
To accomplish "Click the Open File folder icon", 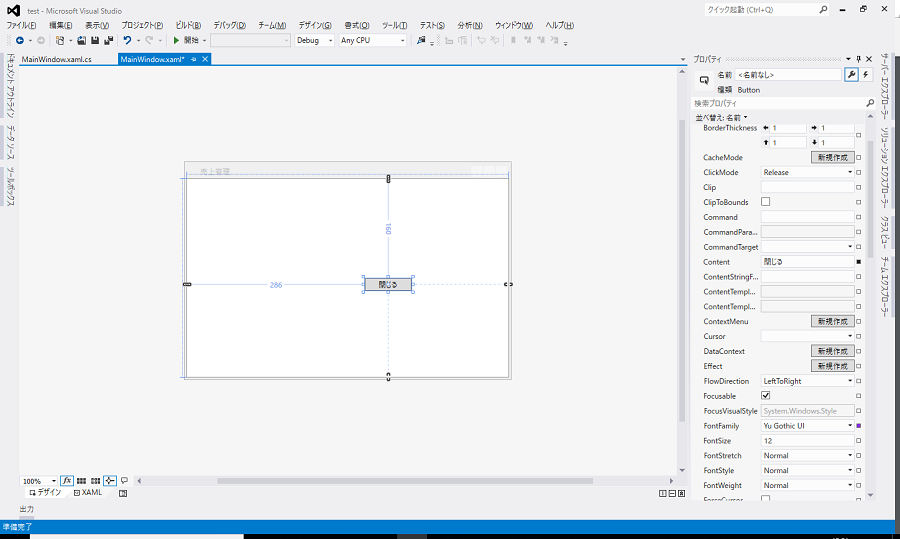I will click(x=82, y=40).
